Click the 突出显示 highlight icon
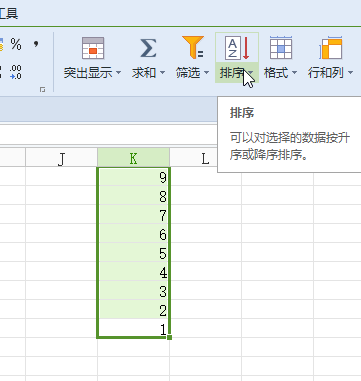This screenshot has height=381, width=361. pyautogui.click(x=93, y=48)
